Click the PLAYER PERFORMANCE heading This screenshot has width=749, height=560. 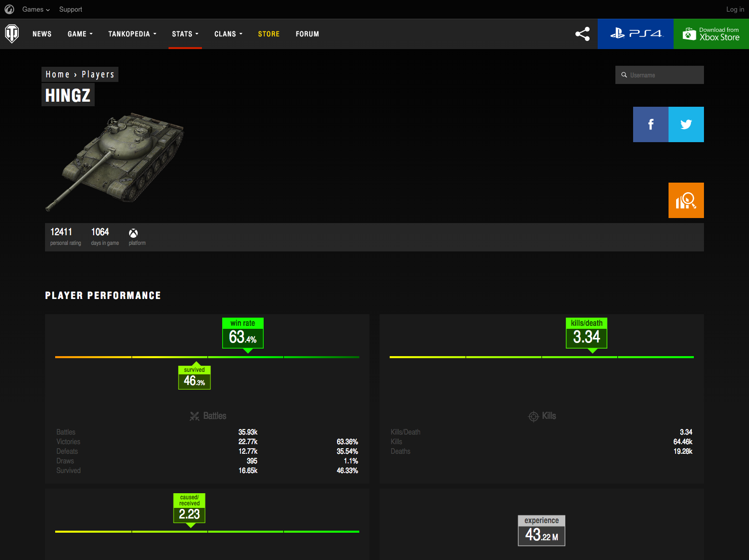pos(103,295)
